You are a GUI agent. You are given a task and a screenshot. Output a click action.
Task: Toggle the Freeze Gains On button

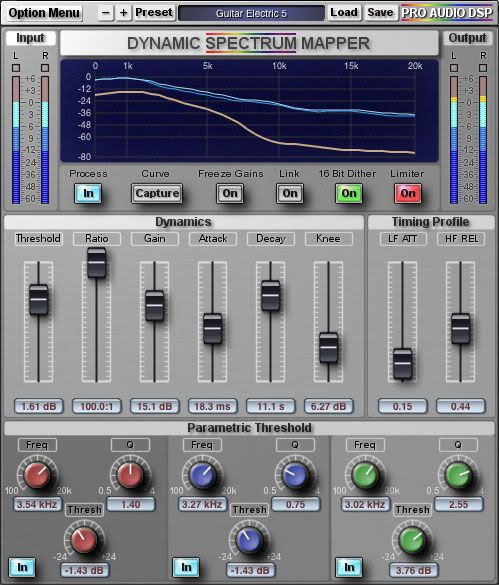pos(230,193)
